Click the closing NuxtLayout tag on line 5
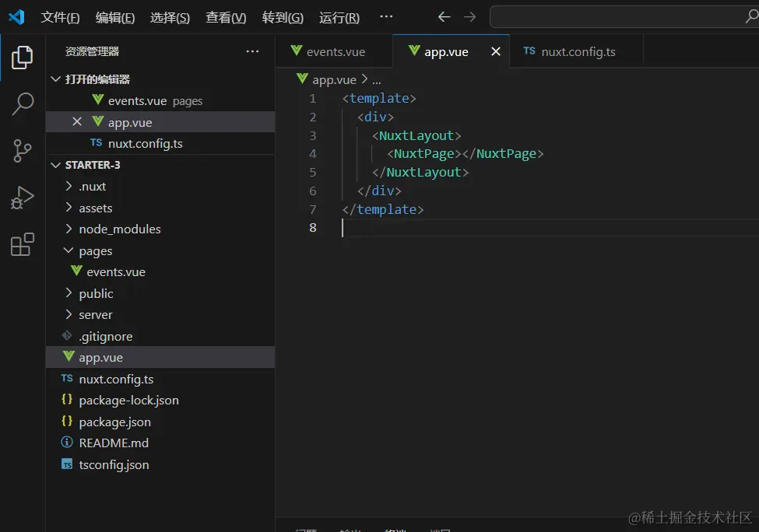759x532 pixels. coord(420,172)
